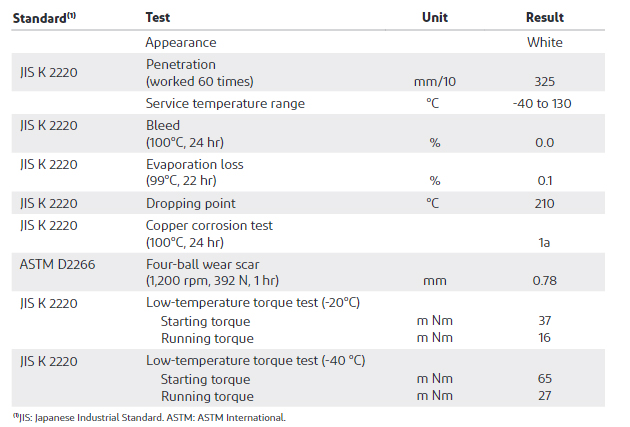
Task: Click the Unit column header
Action: 435,17
